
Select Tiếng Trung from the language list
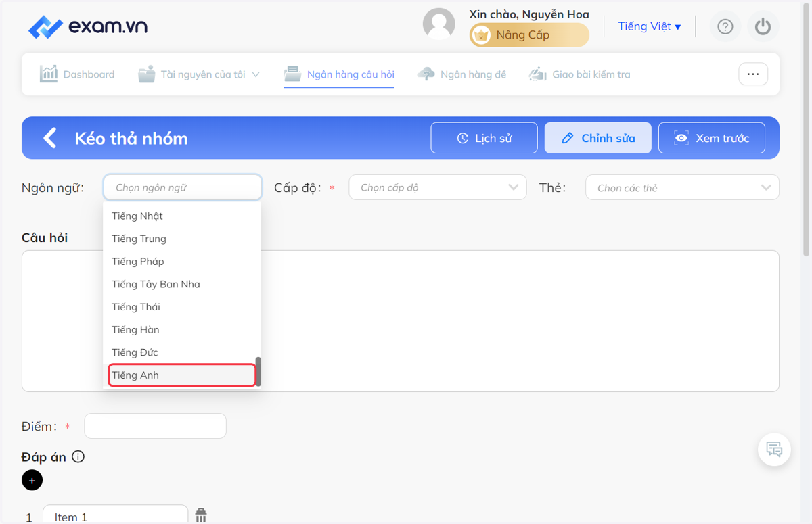point(182,239)
